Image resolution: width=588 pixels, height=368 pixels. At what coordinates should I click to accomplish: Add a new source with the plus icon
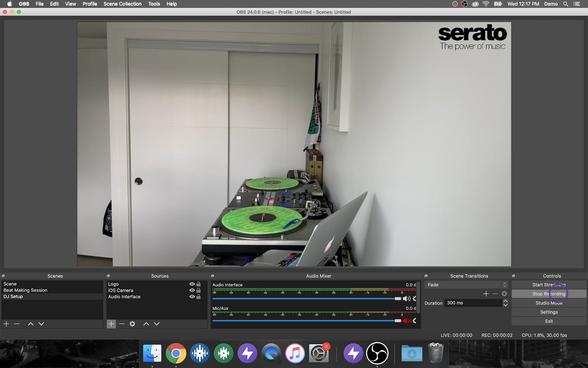click(x=111, y=324)
